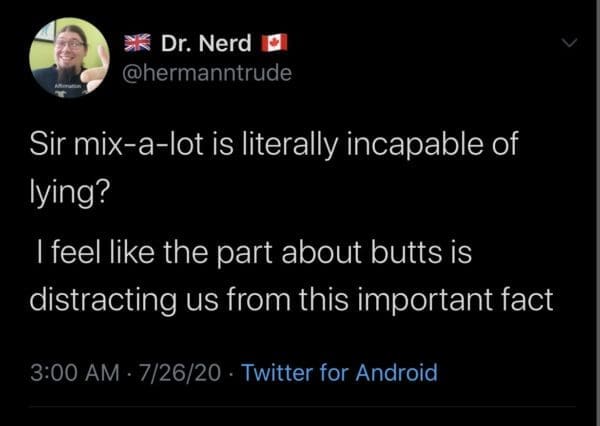Click the dot separator before Twitter for Android
This screenshot has width=600, height=426.
[x=231, y=373]
